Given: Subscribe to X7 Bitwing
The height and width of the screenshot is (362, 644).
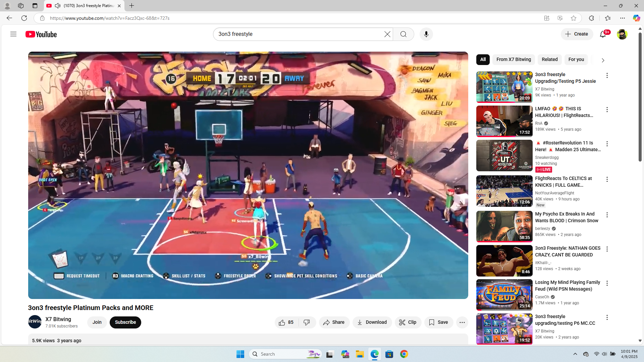Looking at the screenshot, I should 125,322.
